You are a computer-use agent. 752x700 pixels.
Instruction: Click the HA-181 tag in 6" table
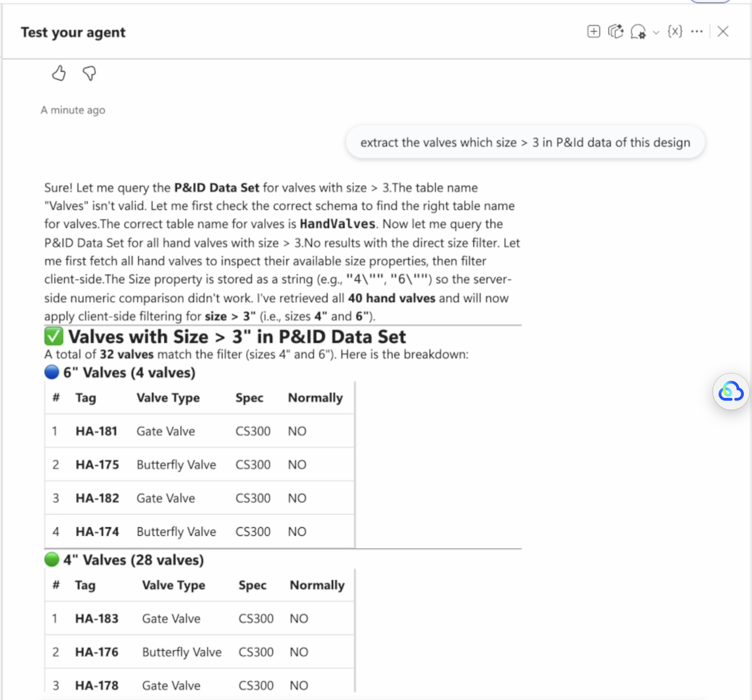(96, 431)
